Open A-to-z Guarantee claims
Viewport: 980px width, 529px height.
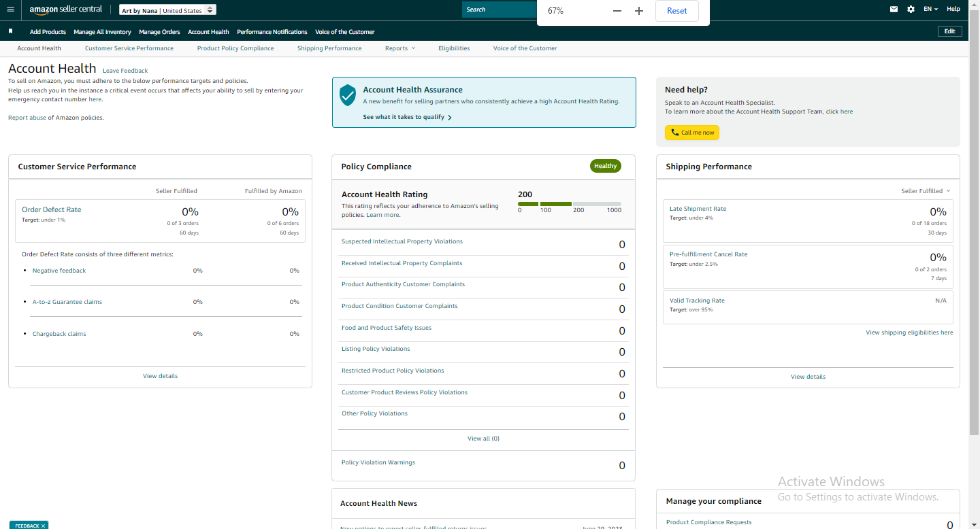tap(67, 302)
